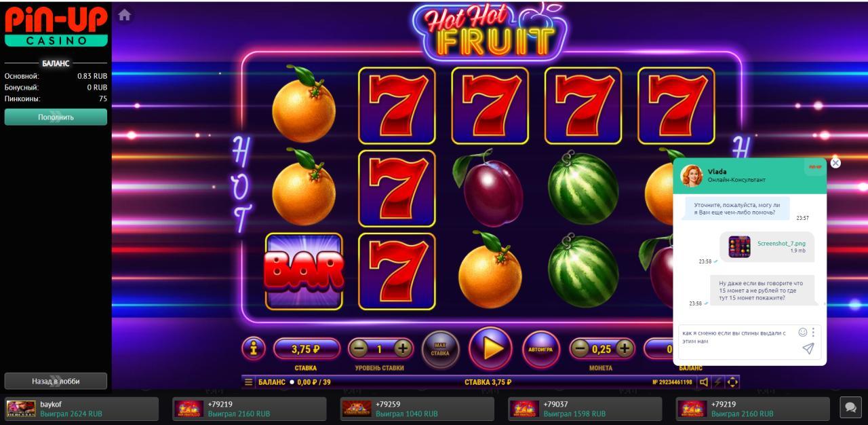Image resolution: width=868 pixels, height=425 pixels.
Task: Open the paytable info icon
Action: coord(254,348)
